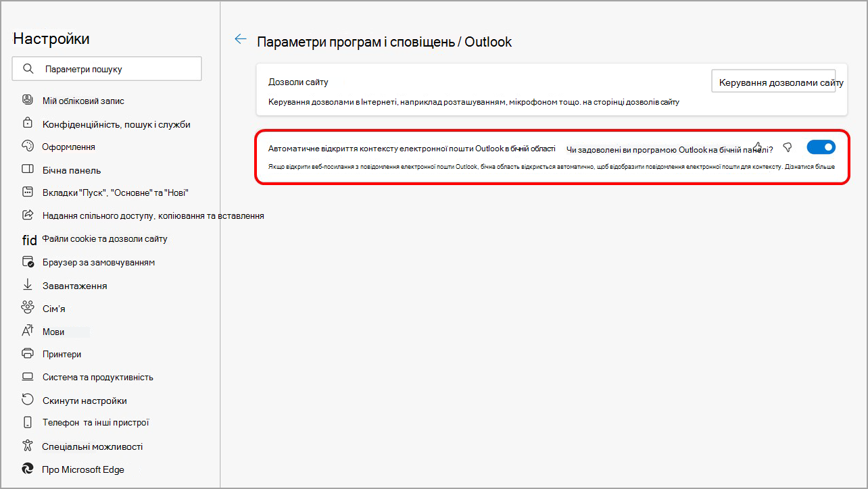Click Керування дозволами сайту button
The width and height of the screenshot is (868, 489).
point(773,81)
